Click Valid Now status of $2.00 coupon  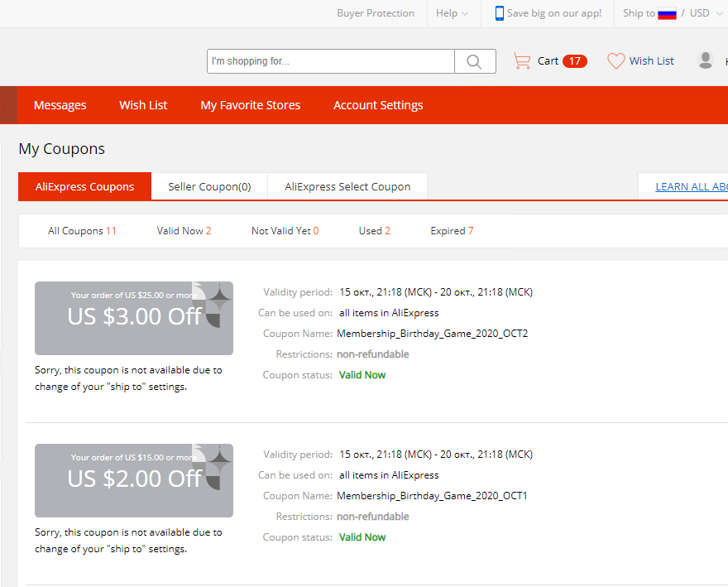tap(362, 537)
